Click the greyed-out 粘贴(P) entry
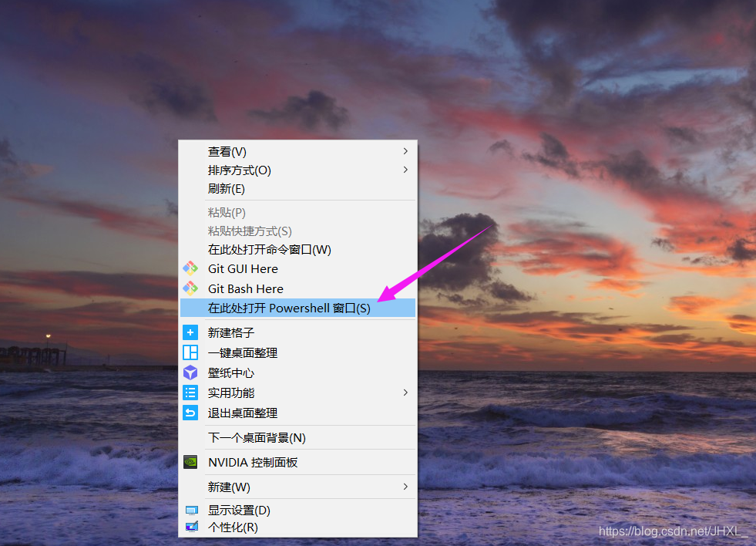 click(297, 212)
